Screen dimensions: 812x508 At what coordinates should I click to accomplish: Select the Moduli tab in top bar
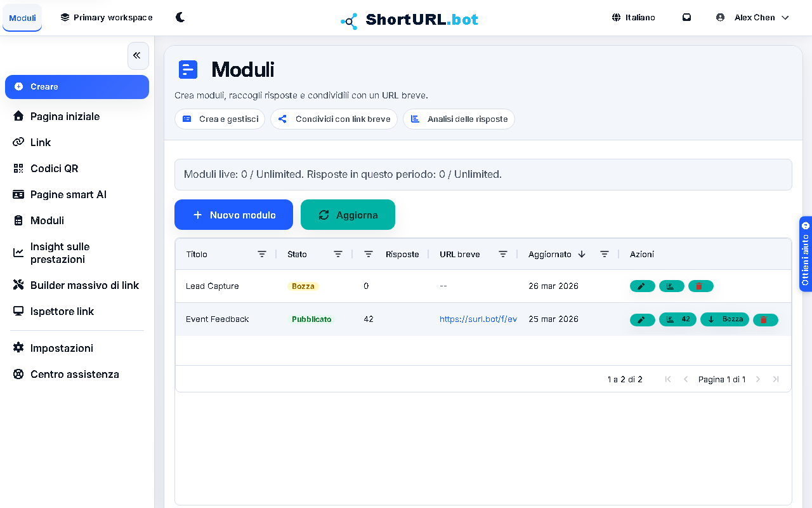coord(22,18)
